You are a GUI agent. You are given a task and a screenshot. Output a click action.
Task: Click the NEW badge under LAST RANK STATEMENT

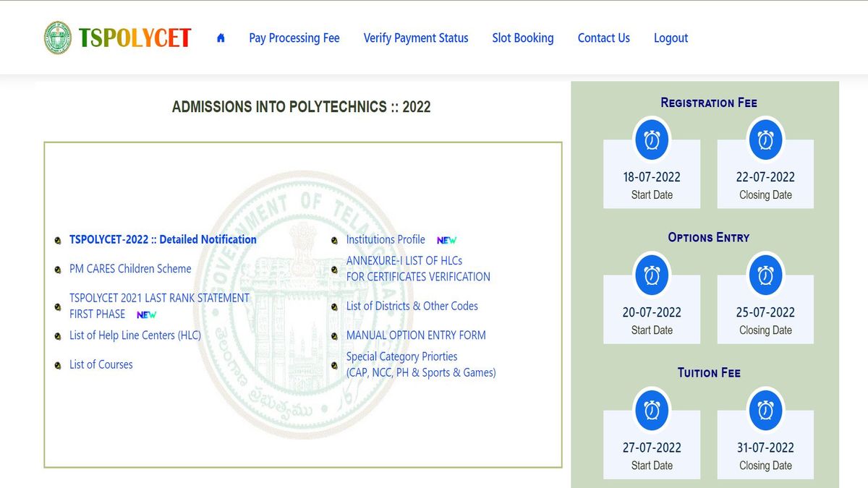[146, 314]
